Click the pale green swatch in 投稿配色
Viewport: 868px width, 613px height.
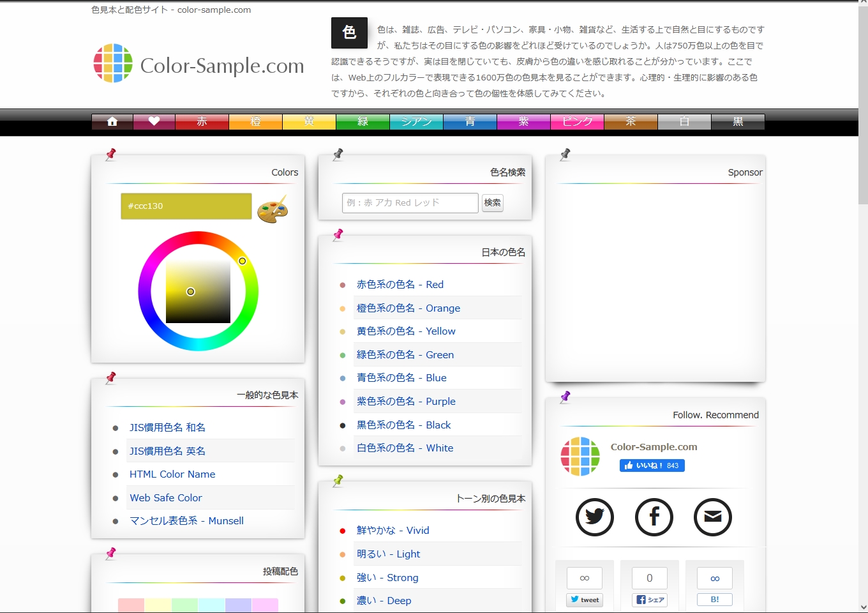pyautogui.click(x=184, y=605)
